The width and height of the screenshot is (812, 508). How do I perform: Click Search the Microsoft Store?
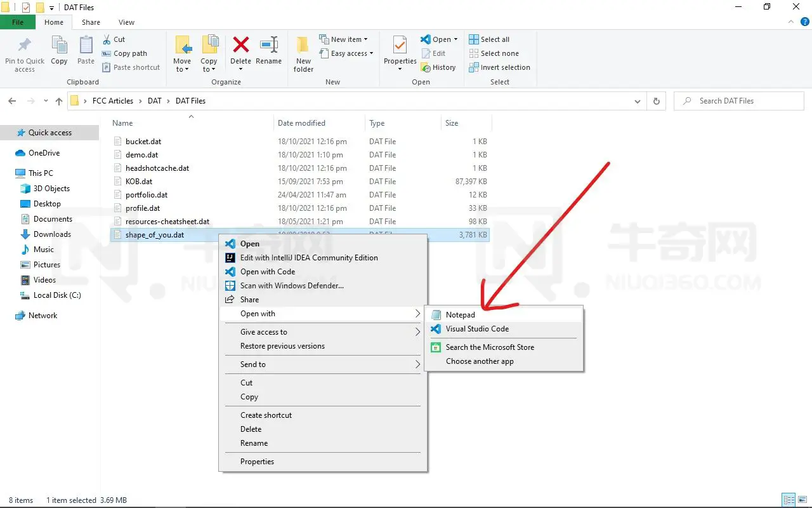504,347
